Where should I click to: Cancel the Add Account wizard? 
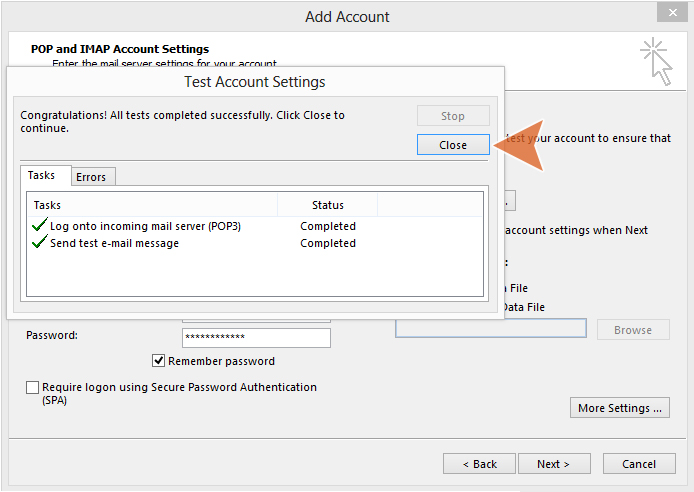(x=639, y=464)
